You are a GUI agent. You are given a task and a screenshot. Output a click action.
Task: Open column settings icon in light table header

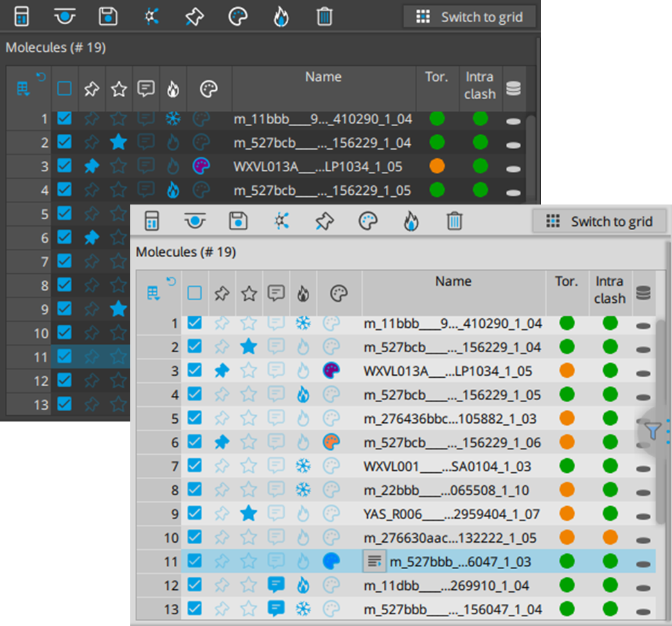(x=153, y=294)
